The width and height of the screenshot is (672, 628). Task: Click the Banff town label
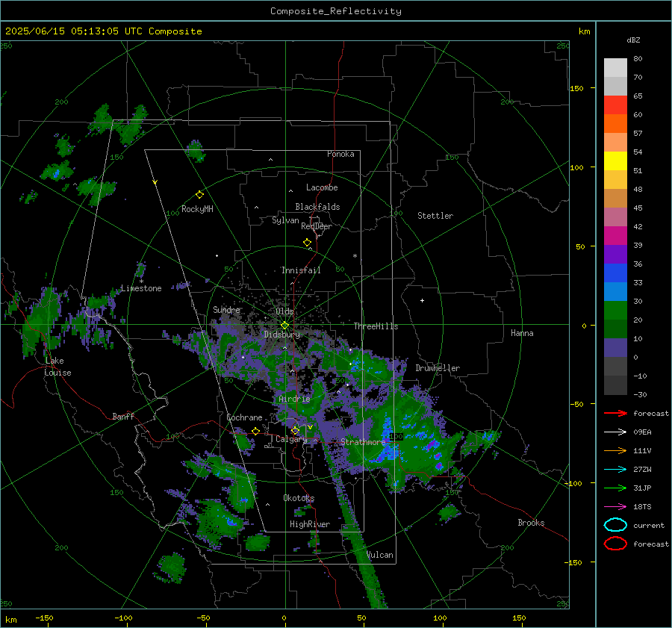point(123,416)
